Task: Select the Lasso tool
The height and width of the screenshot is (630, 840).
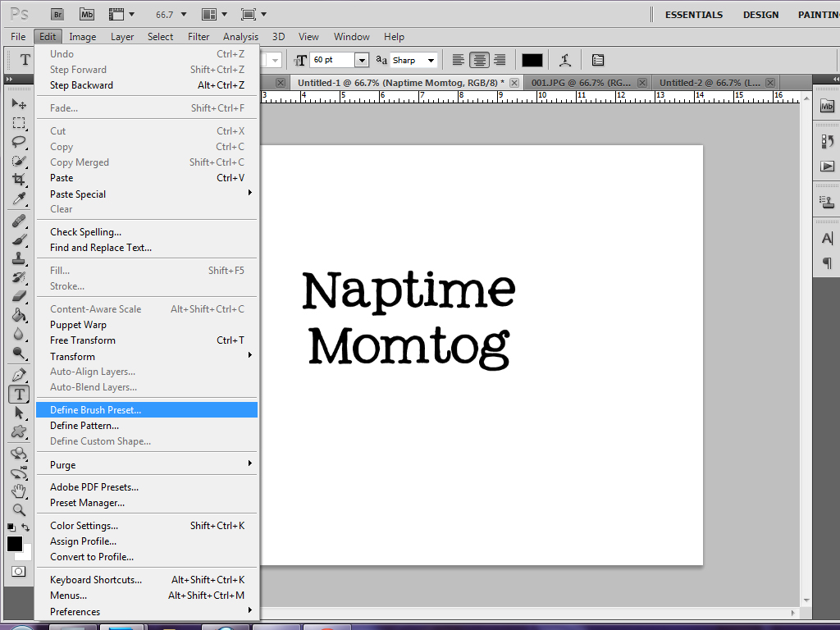Action: tap(19, 142)
